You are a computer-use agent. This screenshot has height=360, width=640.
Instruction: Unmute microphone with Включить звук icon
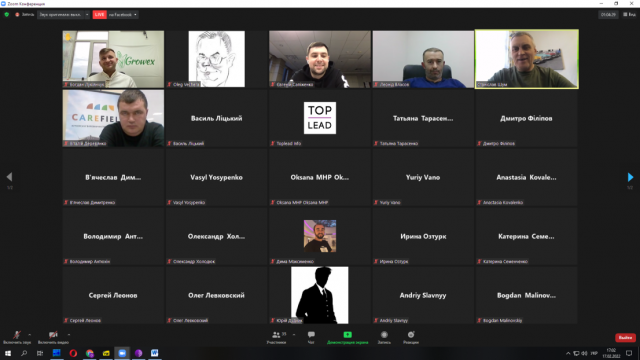(x=16, y=337)
